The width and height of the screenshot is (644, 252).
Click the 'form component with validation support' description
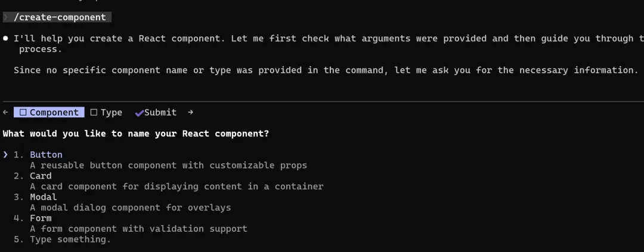click(138, 229)
